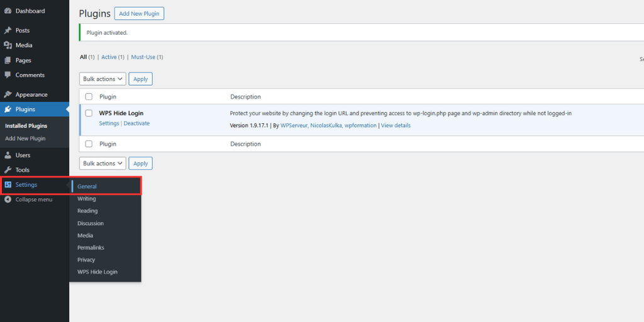Open Discussion settings from submenu

[x=91, y=223]
